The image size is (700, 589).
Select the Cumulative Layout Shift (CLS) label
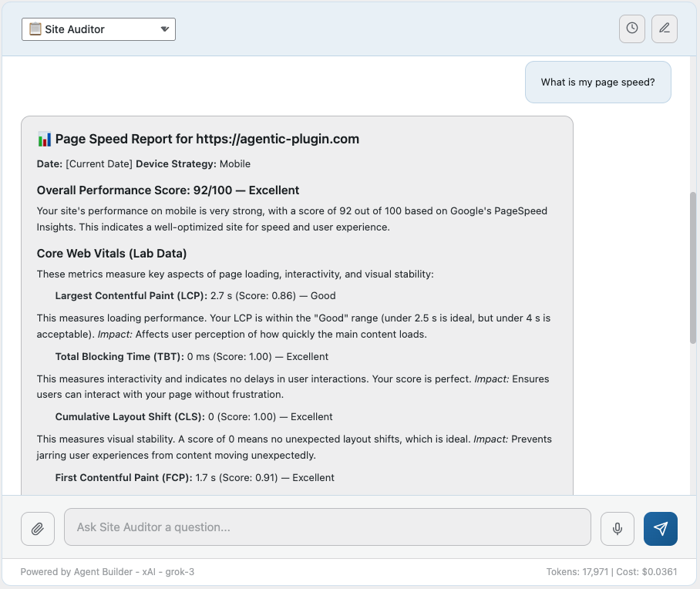(130, 417)
